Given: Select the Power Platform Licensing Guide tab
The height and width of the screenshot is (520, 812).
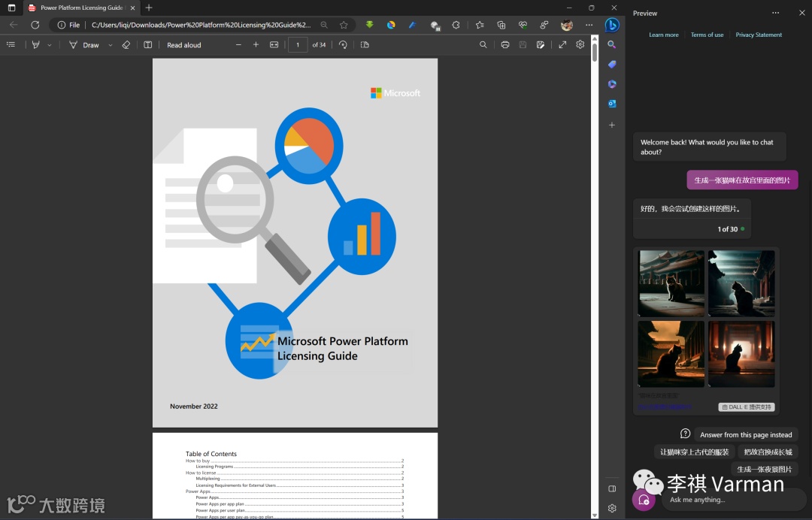Looking at the screenshot, I should 81,8.
